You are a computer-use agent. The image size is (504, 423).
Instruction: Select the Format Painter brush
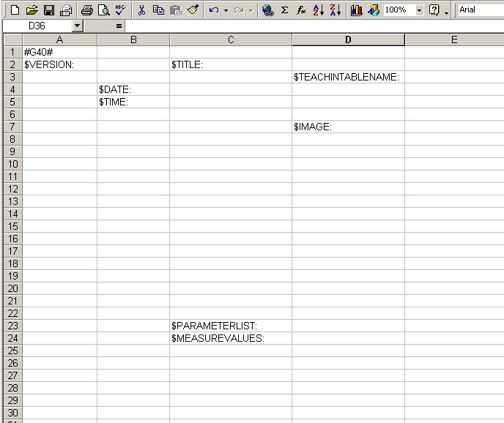(192, 10)
